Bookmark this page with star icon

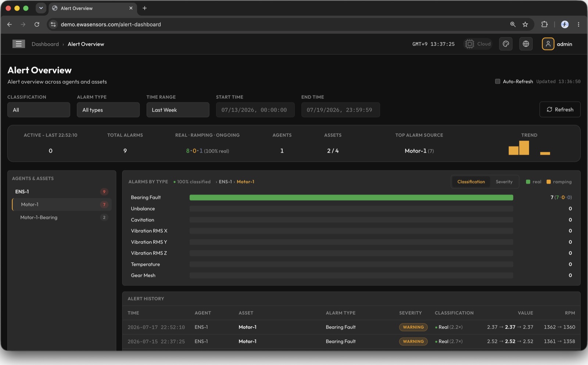(525, 24)
